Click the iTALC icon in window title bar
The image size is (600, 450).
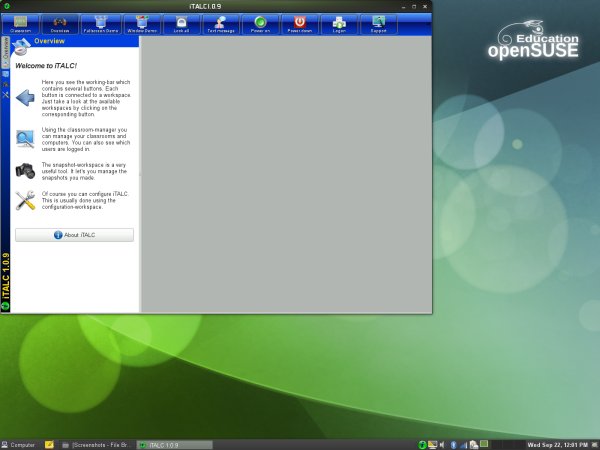pyautogui.click(x=6, y=6)
